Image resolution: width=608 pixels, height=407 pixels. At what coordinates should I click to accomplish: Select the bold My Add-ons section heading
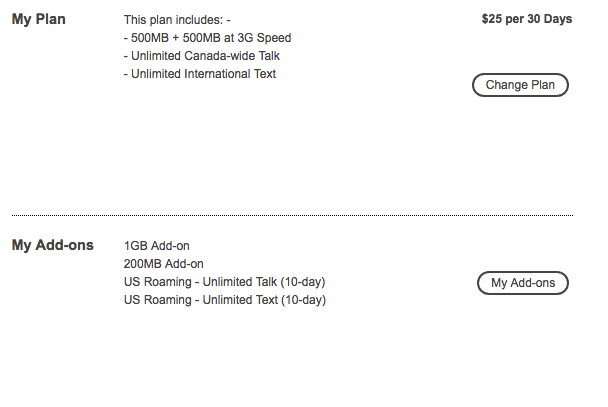coord(52,245)
